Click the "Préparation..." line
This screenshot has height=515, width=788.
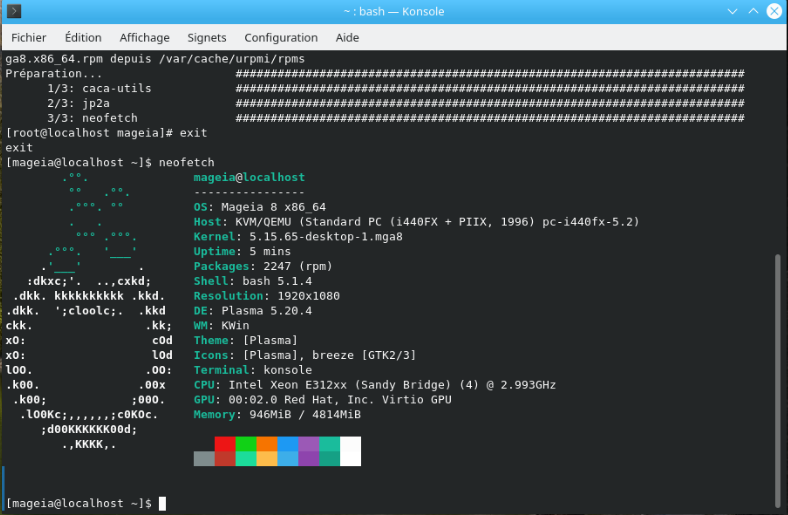pyautogui.click(x=54, y=73)
